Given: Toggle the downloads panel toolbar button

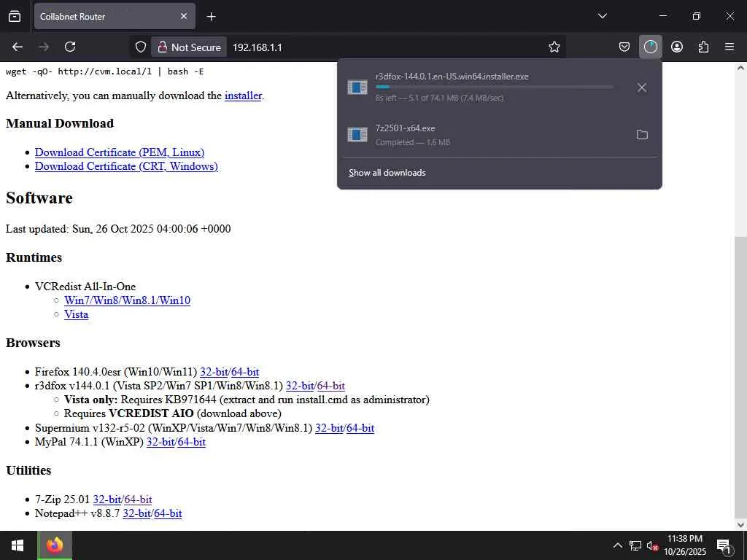Looking at the screenshot, I should point(650,47).
